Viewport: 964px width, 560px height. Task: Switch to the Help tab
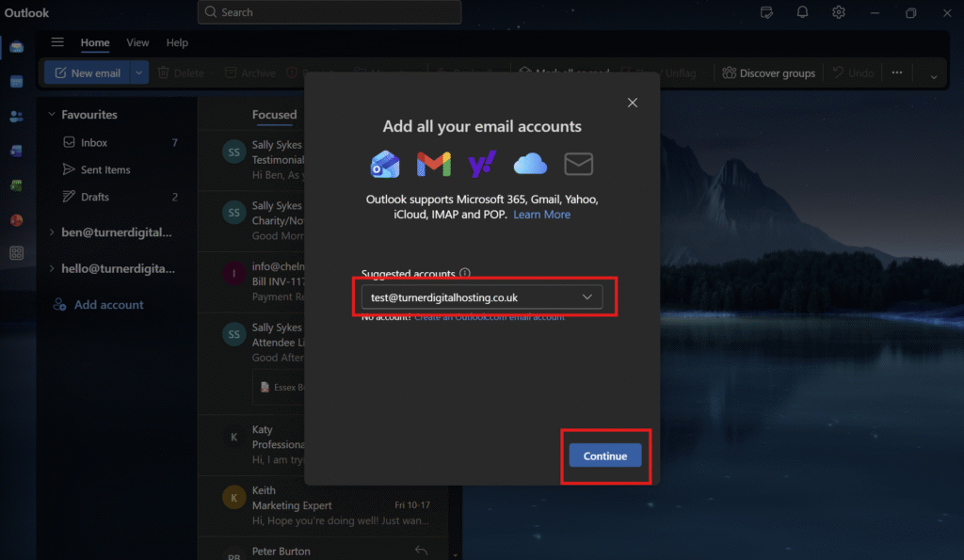click(177, 42)
